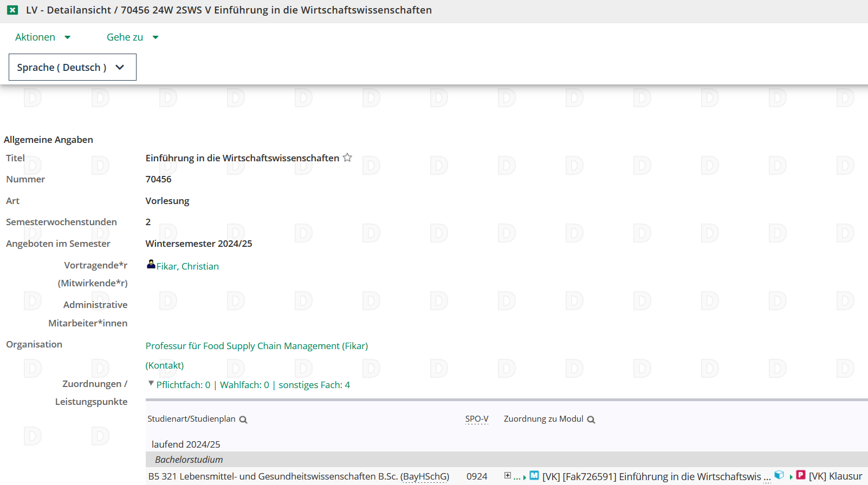Click the (Kontakt) link
The image size is (868, 485).
tap(165, 365)
